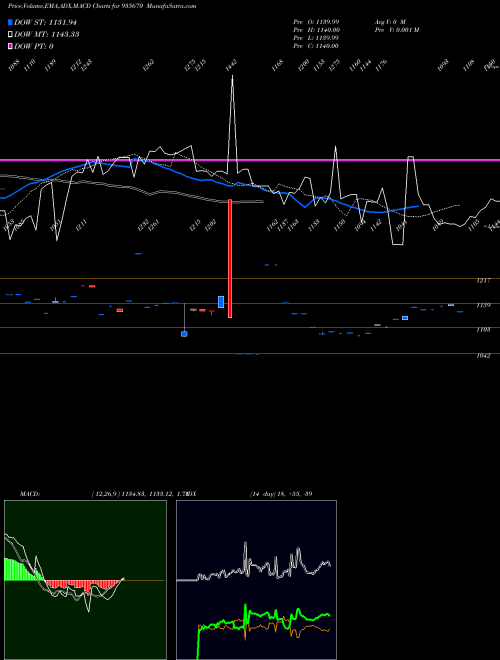Click the blue candle with long upper wick
Image resolution: width=500 pixels, height=660 pixels.
pos(184,334)
